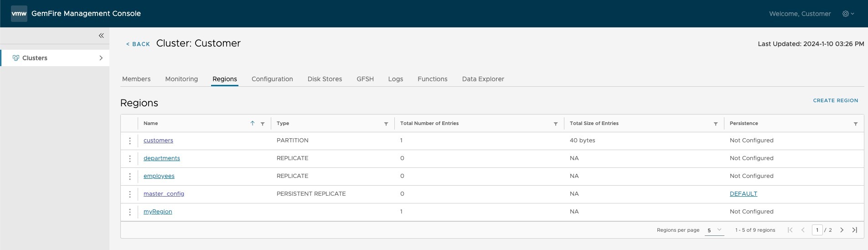This screenshot has width=868, height=250.
Task: Filter the Total Number of Entries column
Action: (x=556, y=124)
